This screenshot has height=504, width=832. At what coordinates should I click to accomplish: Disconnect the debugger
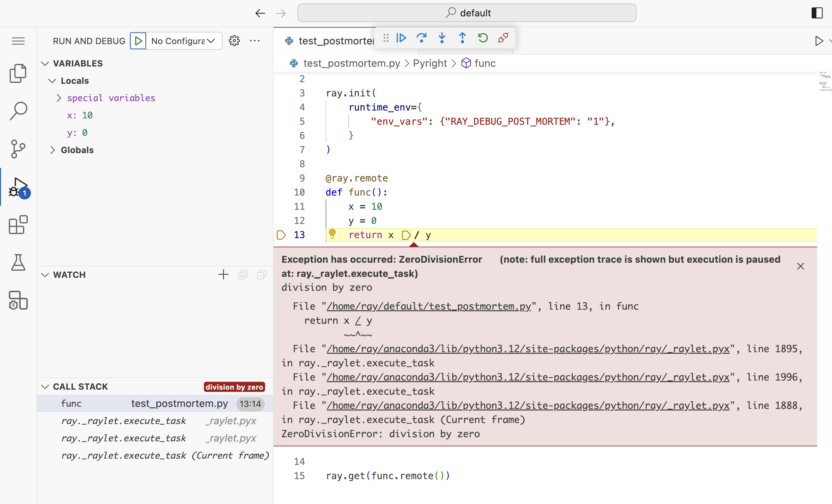coord(503,38)
